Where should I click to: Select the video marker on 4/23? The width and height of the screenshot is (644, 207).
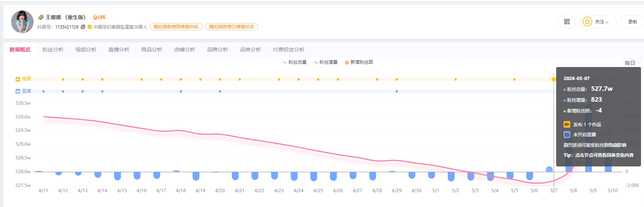[x=279, y=79]
